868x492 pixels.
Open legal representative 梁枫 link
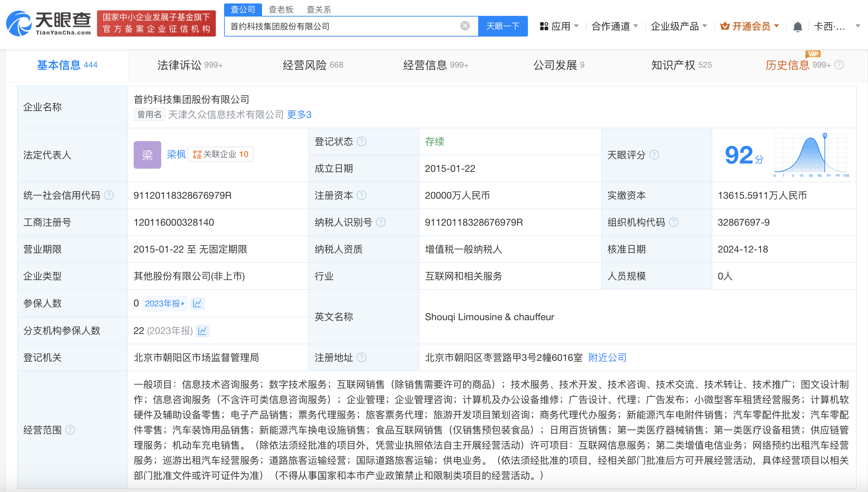point(176,154)
